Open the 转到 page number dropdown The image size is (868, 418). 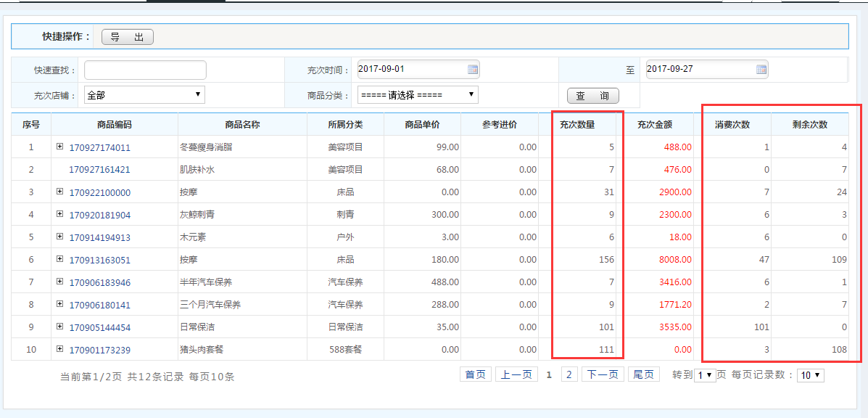[705, 375]
